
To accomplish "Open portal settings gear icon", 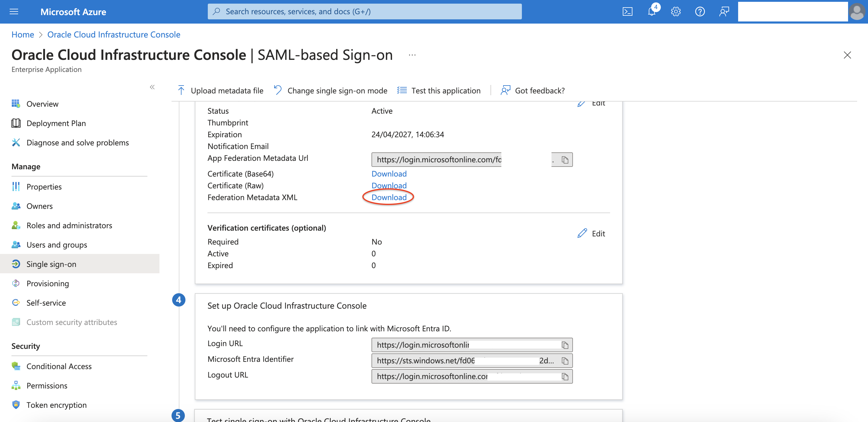I will click(676, 12).
